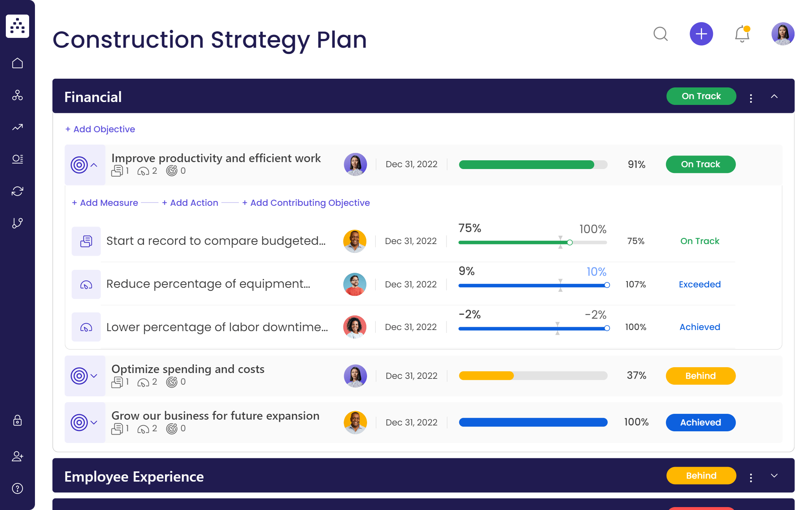This screenshot has width=812, height=510.
Task: Click the plans list icon in the sidebar
Action: pos(17,159)
